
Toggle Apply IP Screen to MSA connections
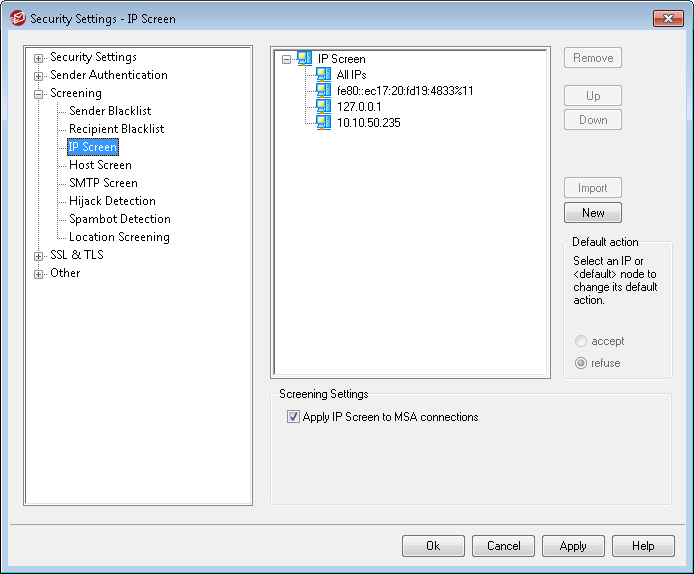pyautogui.click(x=294, y=417)
